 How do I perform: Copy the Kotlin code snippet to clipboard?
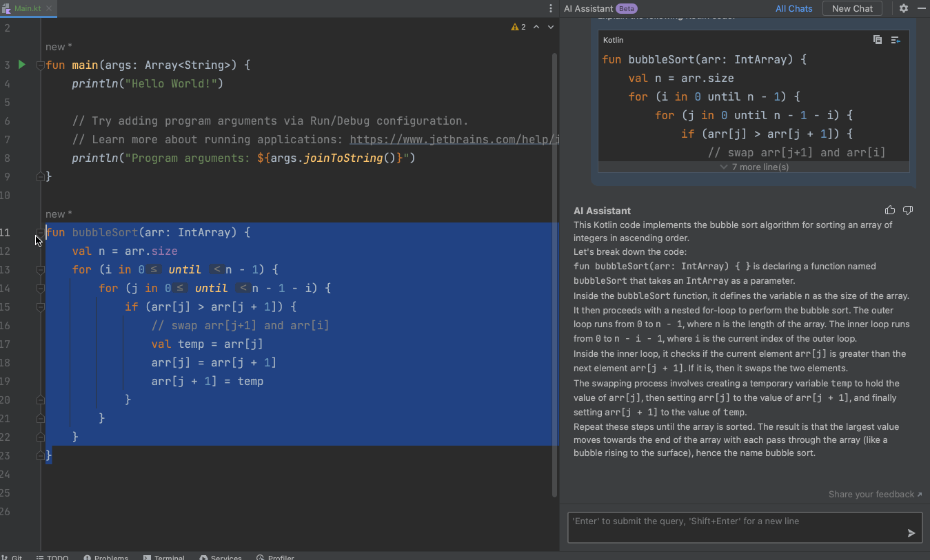point(877,40)
